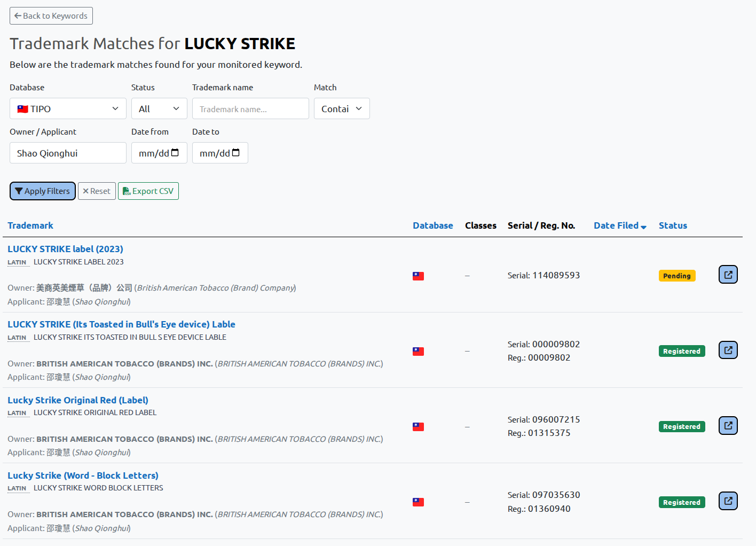Image resolution: width=756 pixels, height=546 pixels.
Task: Click the Date to field
Action: coord(220,153)
